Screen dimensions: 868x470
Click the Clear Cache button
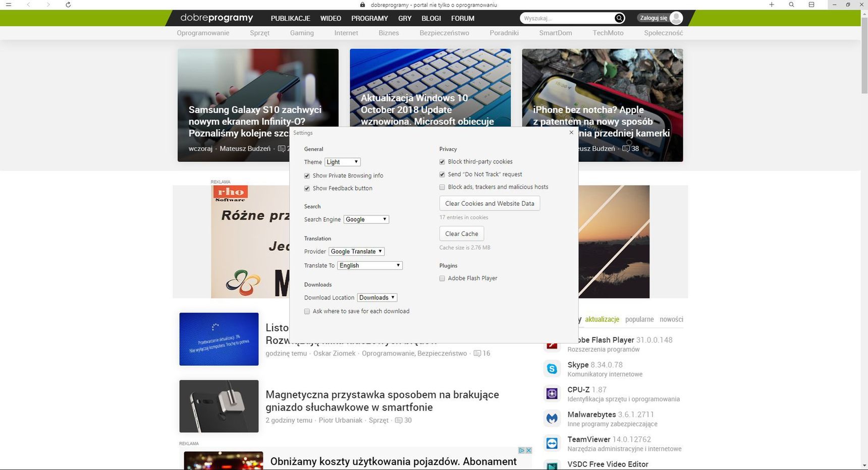pyautogui.click(x=461, y=233)
